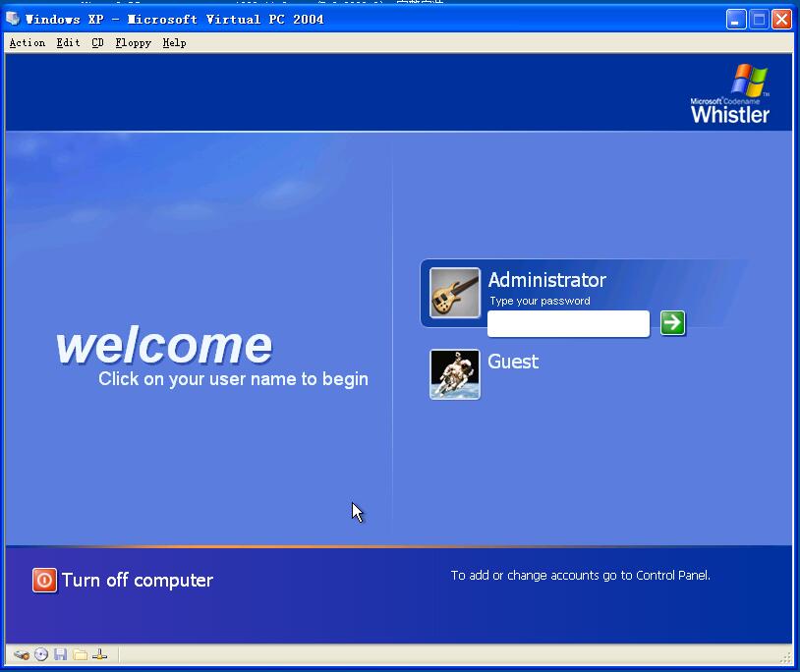Click the "Type your password" label

(x=540, y=301)
